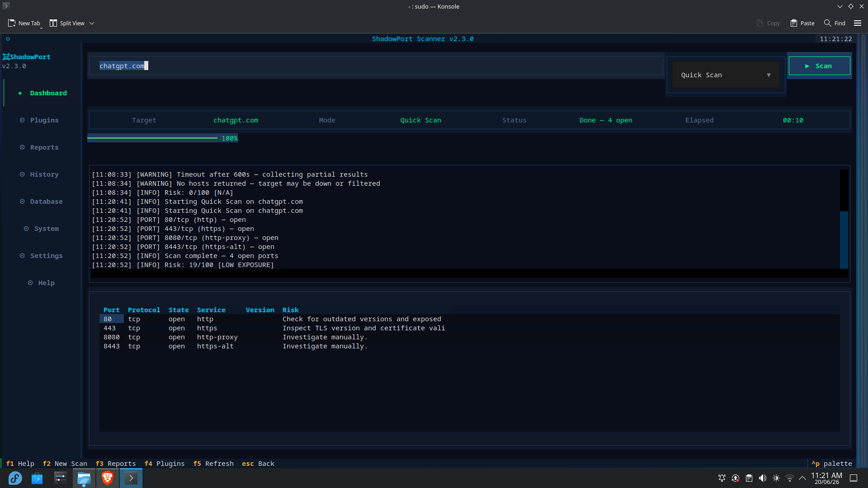Open the Help section in sidebar
Viewport: 868px width, 488px height.
[42, 283]
